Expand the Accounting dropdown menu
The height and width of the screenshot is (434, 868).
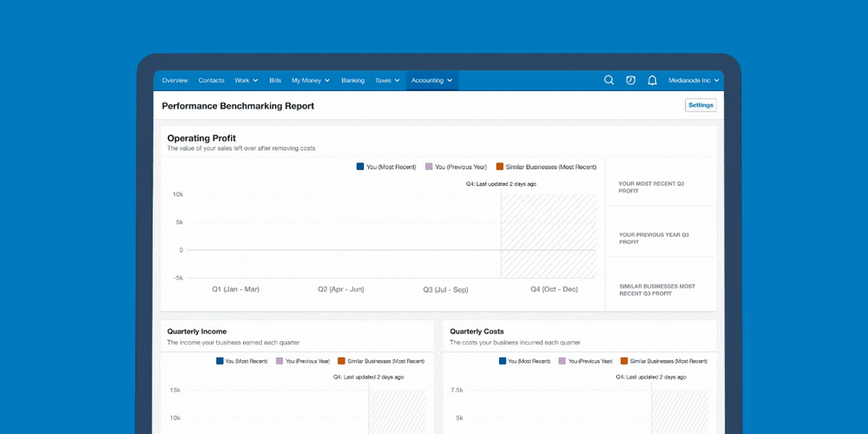coord(431,80)
